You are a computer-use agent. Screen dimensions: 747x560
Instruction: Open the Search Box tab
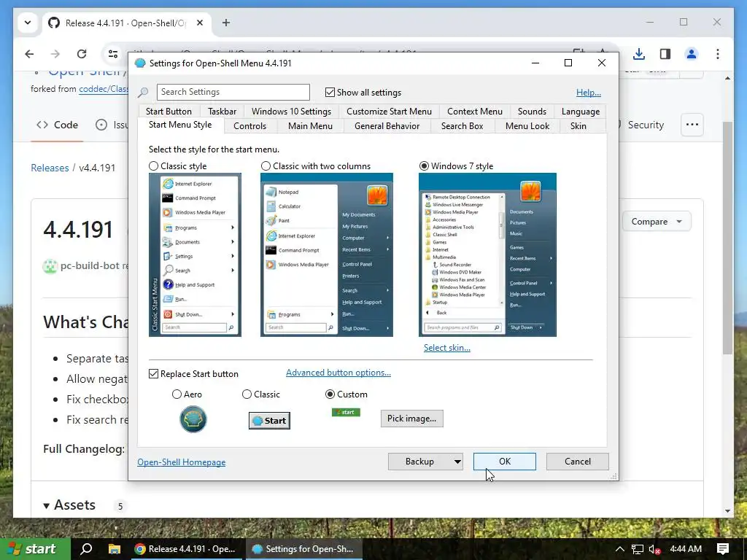tap(462, 126)
